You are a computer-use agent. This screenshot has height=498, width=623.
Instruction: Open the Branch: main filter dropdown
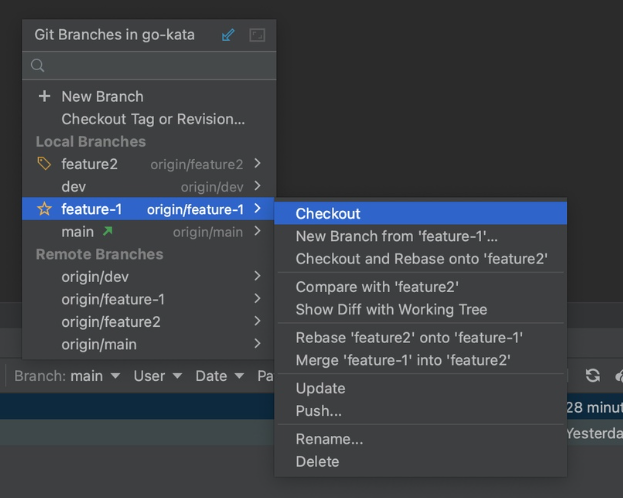[x=67, y=376]
